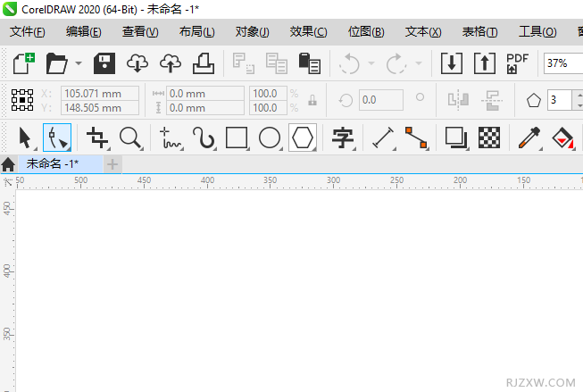Open the 文本(X) menu
Image resolution: width=583 pixels, height=392 pixels.
[423, 32]
